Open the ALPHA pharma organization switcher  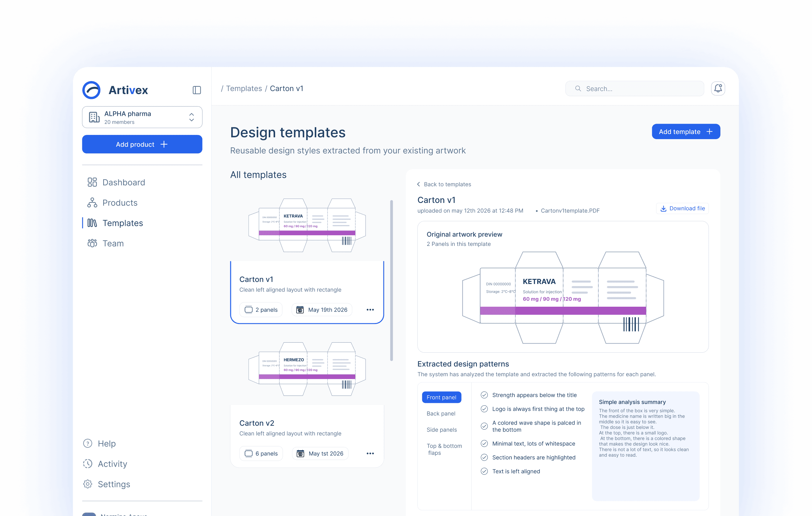142,117
